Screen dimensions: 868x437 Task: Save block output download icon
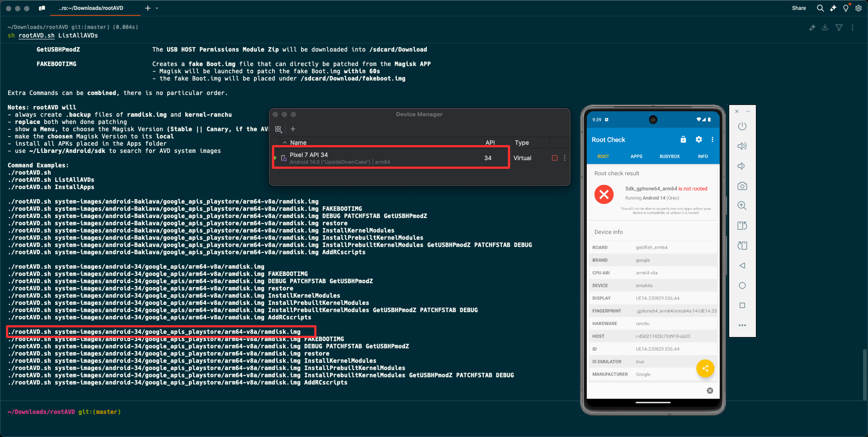(x=825, y=28)
